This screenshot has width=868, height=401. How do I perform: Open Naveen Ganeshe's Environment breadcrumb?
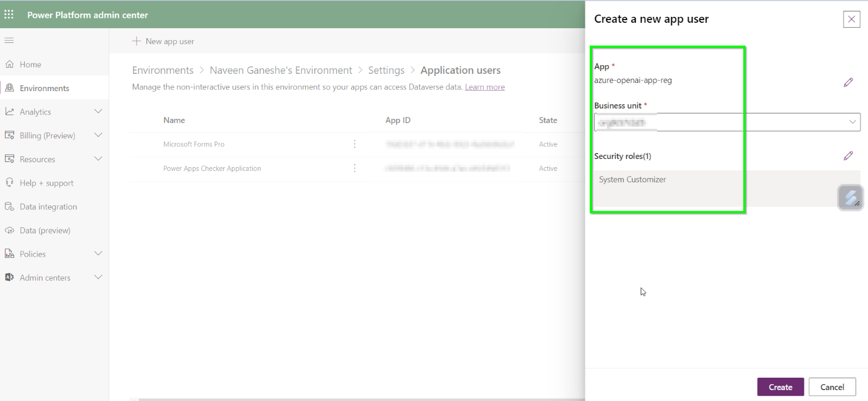coord(281,70)
